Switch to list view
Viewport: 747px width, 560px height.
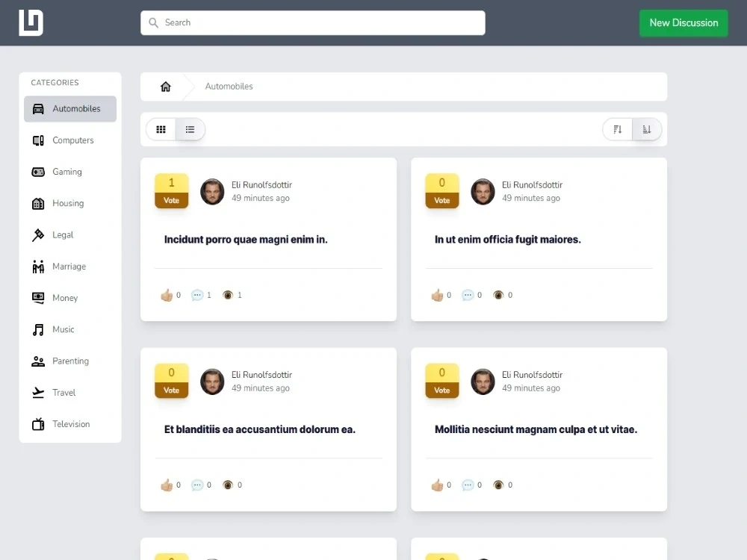click(190, 129)
